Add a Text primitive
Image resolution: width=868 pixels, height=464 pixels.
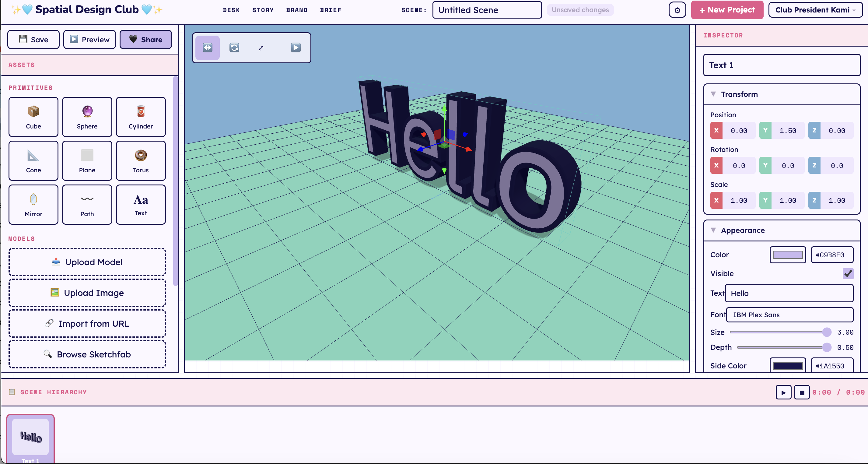coord(141,205)
